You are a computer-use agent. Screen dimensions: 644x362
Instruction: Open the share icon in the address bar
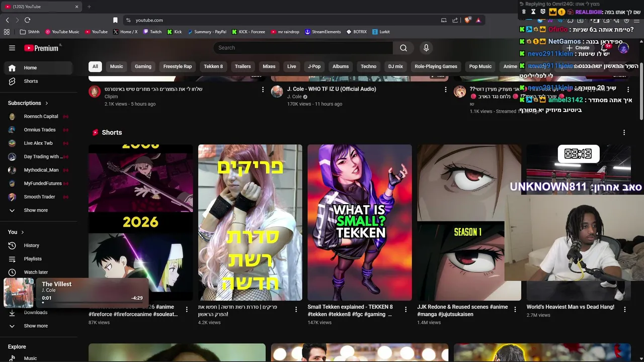click(455, 20)
